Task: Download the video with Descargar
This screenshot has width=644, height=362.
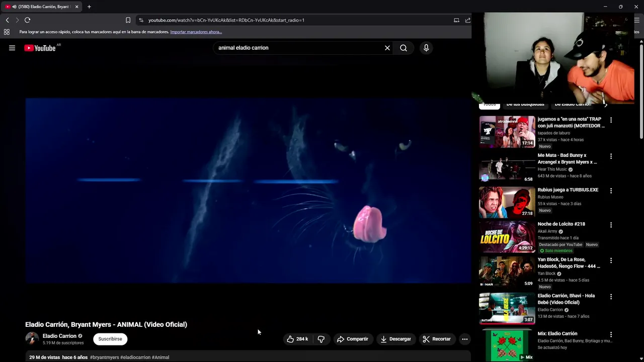Action: [396, 339]
